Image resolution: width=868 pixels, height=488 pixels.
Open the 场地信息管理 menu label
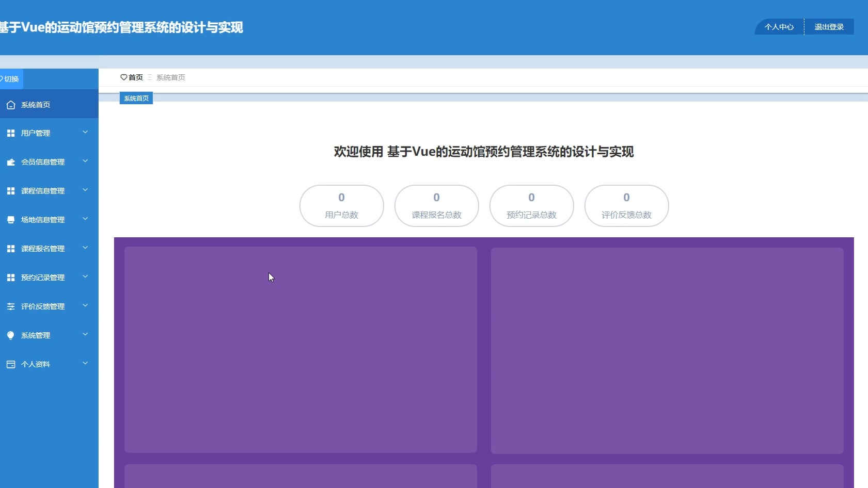tap(43, 220)
